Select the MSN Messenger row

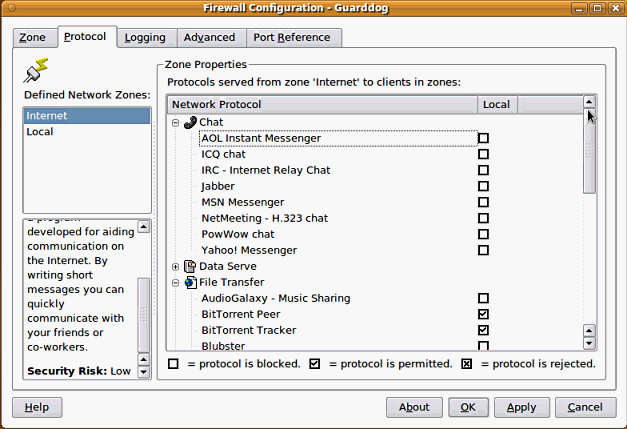(x=338, y=202)
